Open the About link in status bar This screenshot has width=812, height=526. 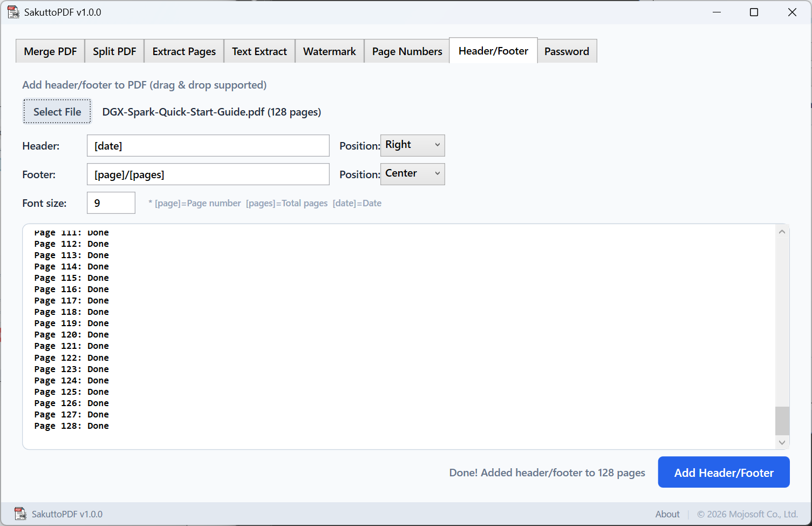(x=667, y=514)
